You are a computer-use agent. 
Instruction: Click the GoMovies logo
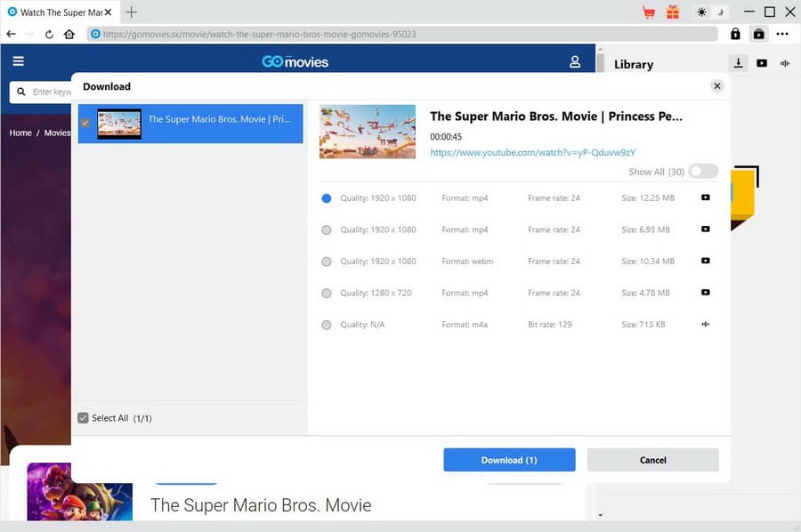295,61
